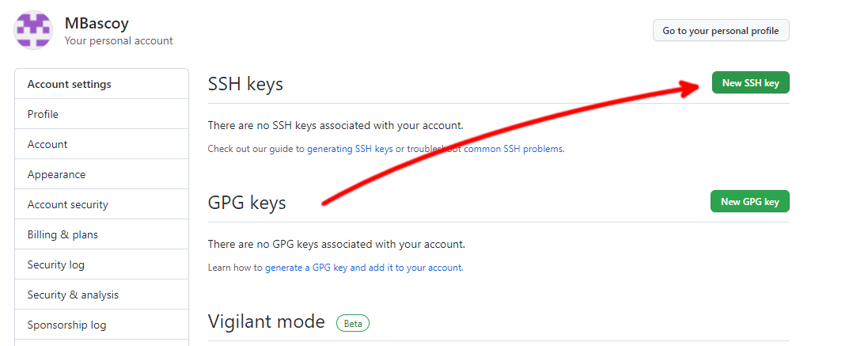The height and width of the screenshot is (346, 868).
Task: Navigate to Account security
Action: [67, 204]
